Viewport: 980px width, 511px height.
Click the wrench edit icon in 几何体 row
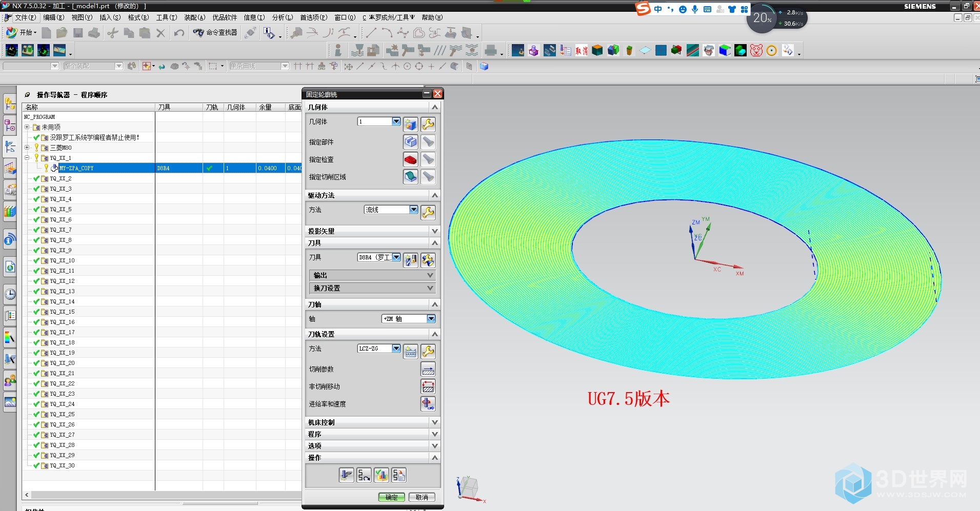428,124
